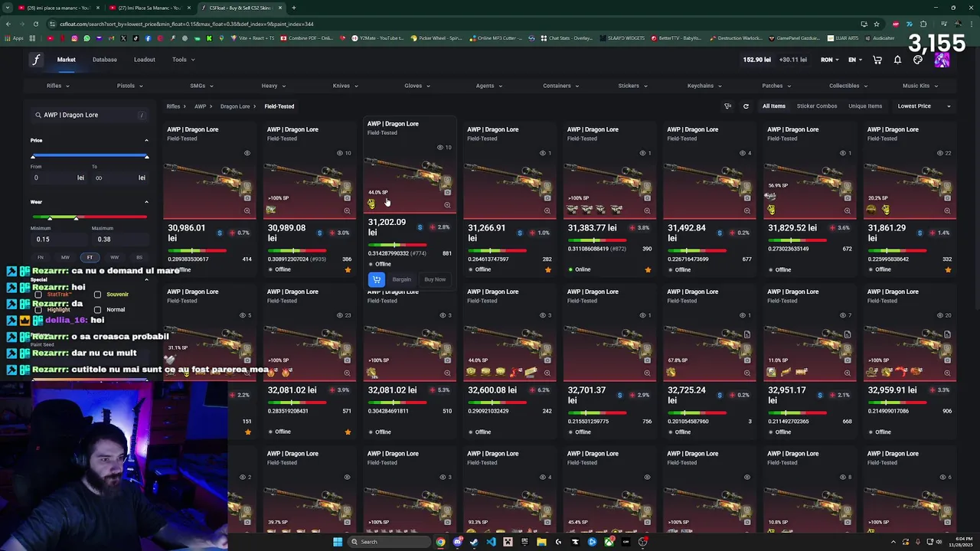Expand the Pistols category dropdown
Screen dimensions: 980x551
(129, 86)
